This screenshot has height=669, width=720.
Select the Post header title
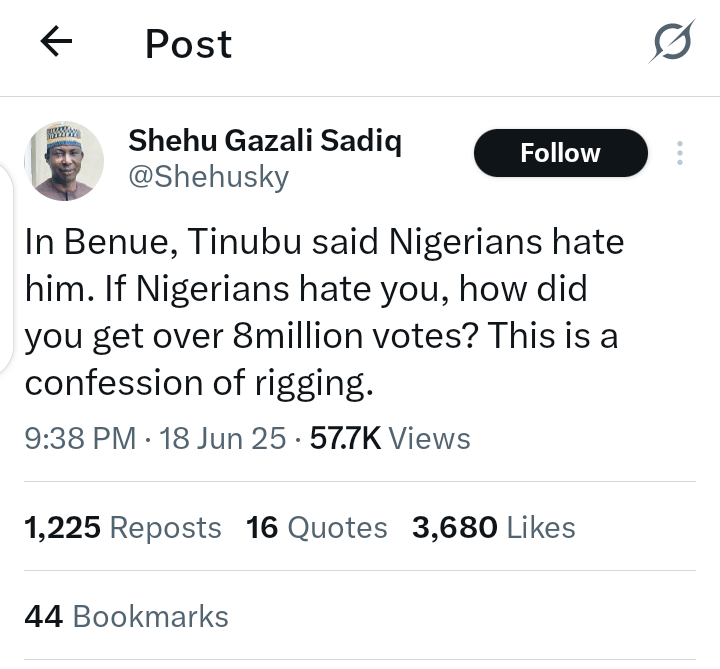click(188, 44)
